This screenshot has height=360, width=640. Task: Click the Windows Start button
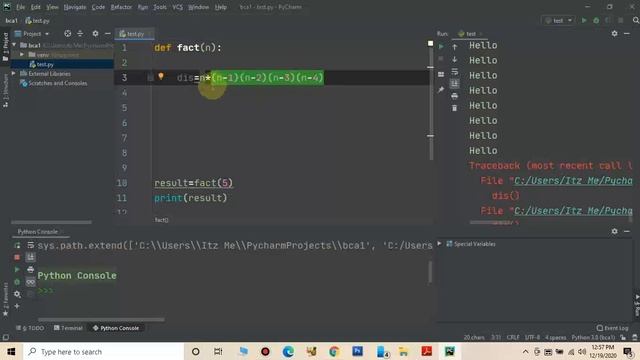coord(11,351)
